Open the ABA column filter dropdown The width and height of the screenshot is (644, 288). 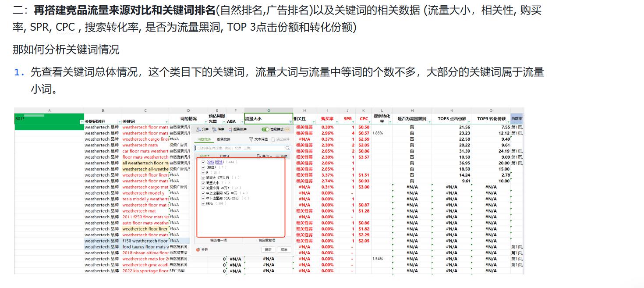[x=242, y=121]
